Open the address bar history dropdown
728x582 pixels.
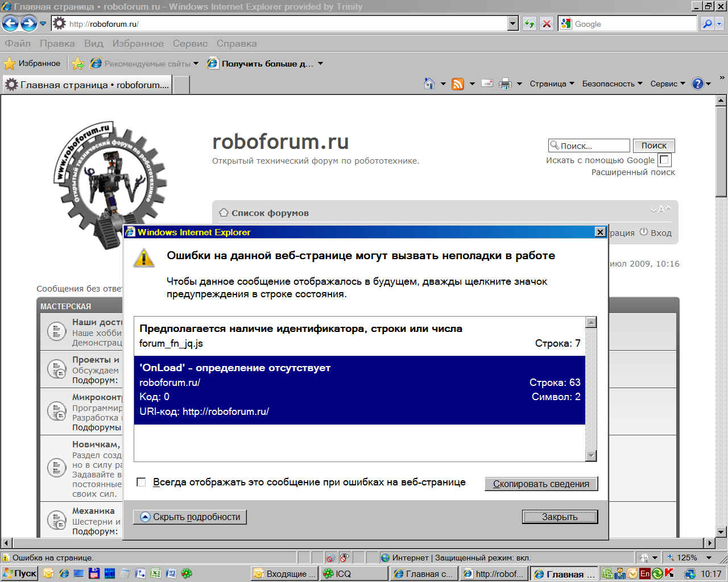click(513, 24)
